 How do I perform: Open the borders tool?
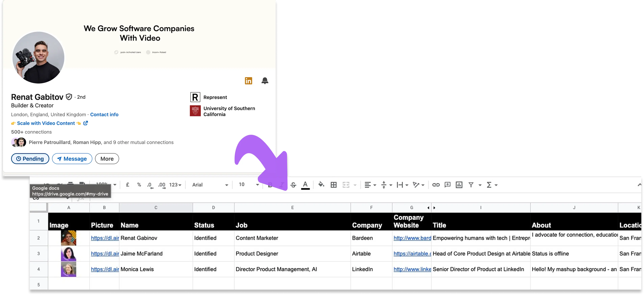333,185
